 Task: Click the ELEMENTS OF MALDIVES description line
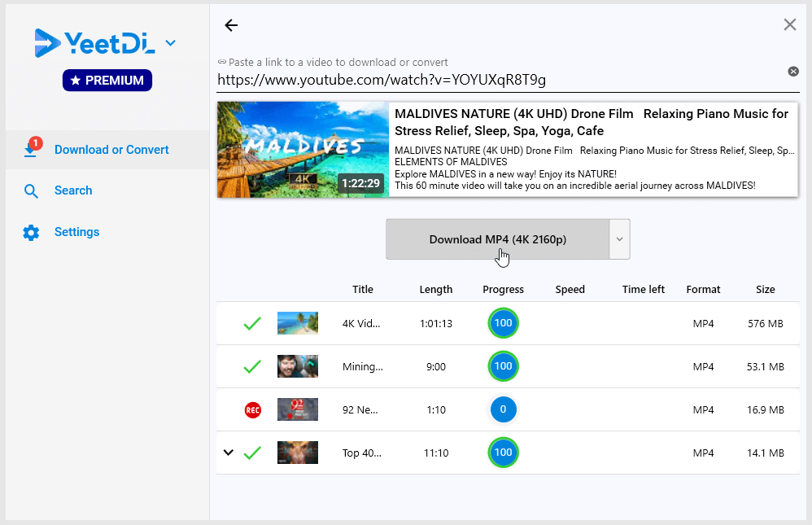[451, 162]
